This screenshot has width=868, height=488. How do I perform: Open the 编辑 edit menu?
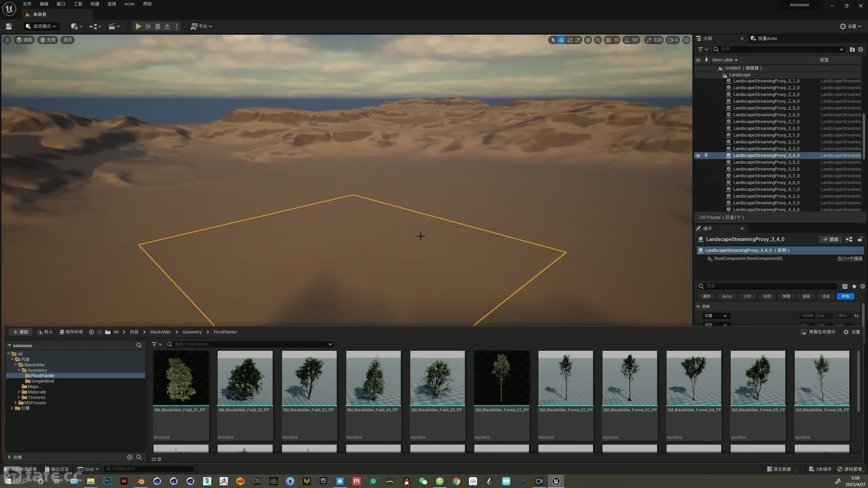click(44, 4)
